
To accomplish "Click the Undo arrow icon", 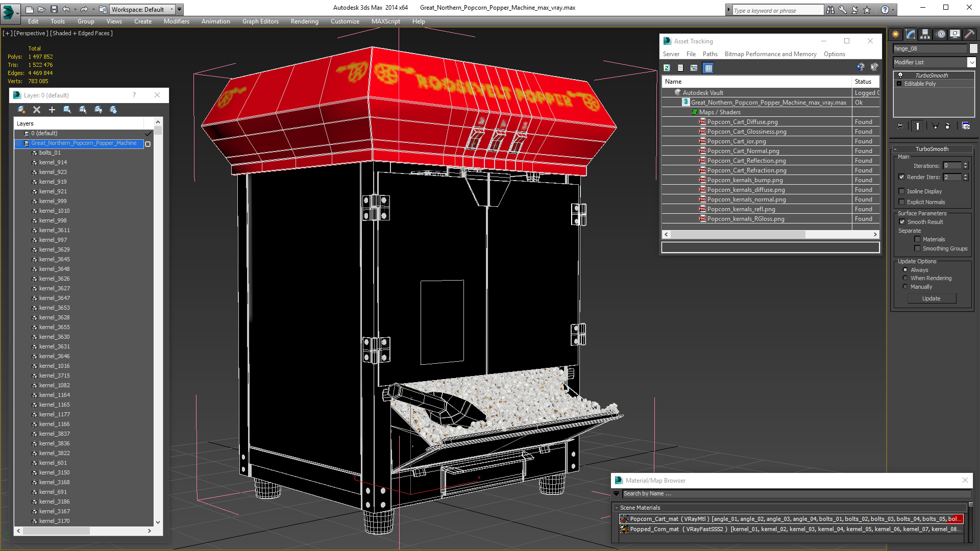I will tap(66, 9).
